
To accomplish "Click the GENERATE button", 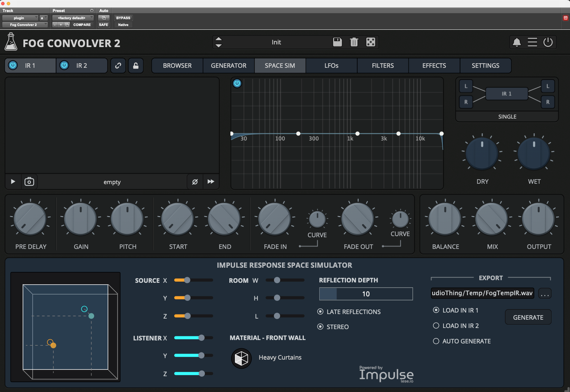I will pyautogui.click(x=528, y=317).
